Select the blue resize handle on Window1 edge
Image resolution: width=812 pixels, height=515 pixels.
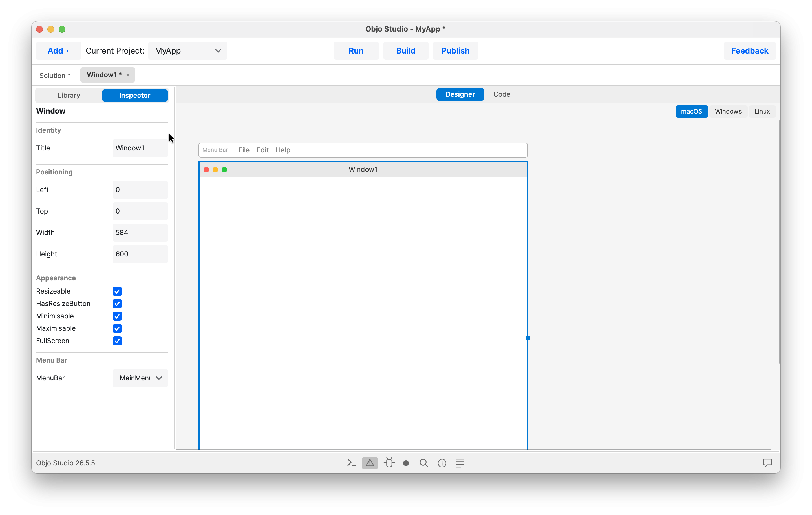tap(528, 338)
